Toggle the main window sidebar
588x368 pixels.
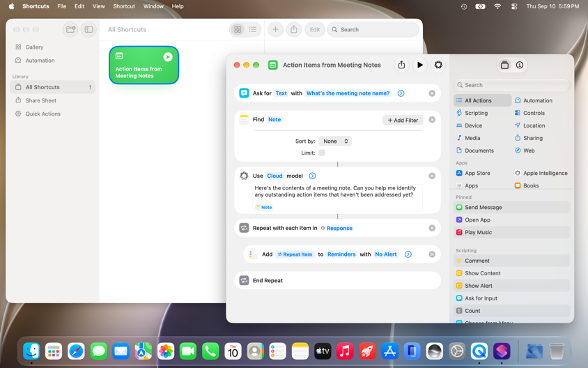coord(89,29)
